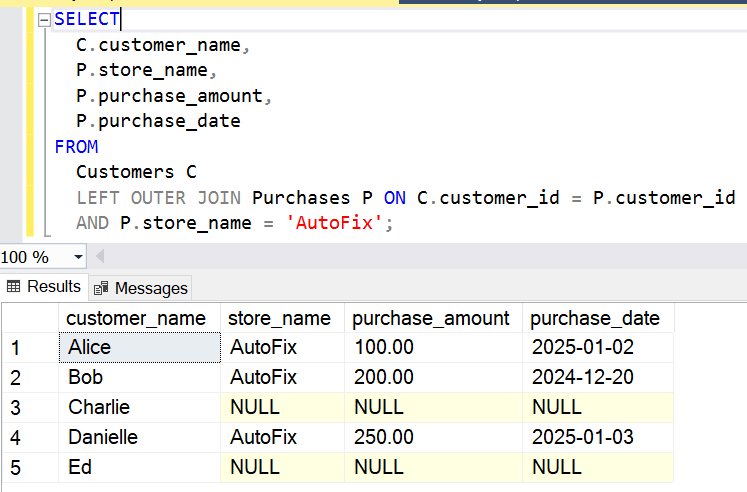
Task: Click the grid icon on Results tab
Action: (x=14, y=287)
